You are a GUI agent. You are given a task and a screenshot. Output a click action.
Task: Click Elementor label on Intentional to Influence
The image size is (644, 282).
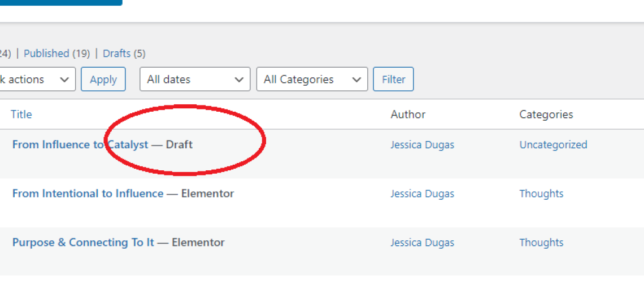207,193
